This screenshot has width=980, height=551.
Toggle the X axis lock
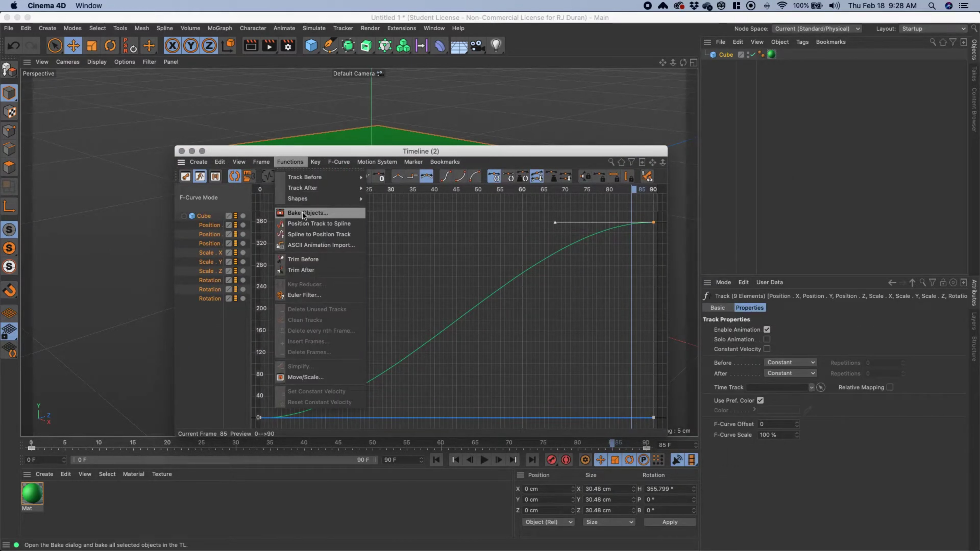[172, 46]
